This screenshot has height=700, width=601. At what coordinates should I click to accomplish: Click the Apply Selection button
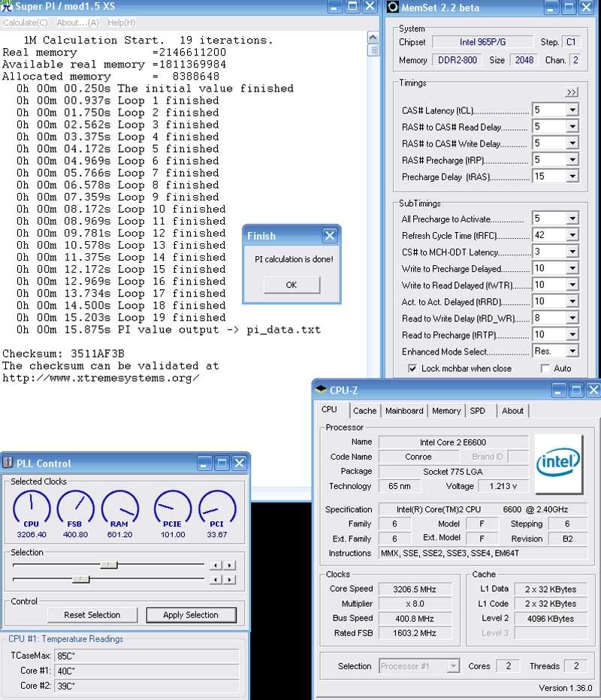click(x=191, y=614)
